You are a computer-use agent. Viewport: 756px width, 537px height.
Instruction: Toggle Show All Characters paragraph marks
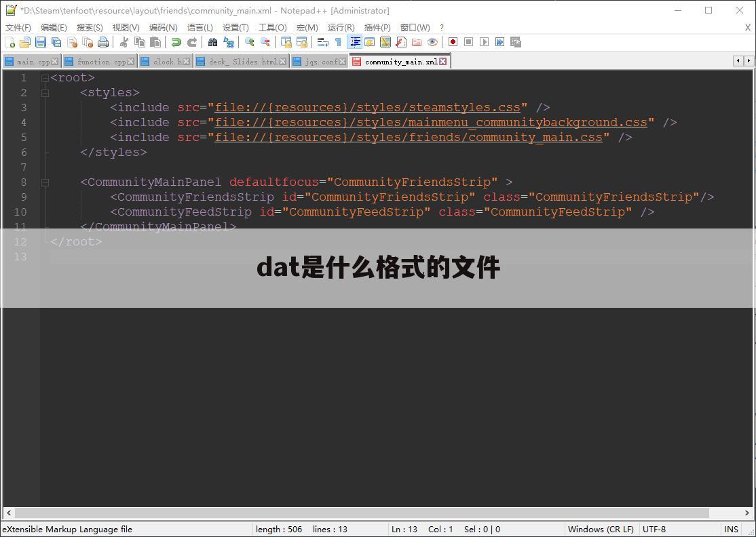339,42
